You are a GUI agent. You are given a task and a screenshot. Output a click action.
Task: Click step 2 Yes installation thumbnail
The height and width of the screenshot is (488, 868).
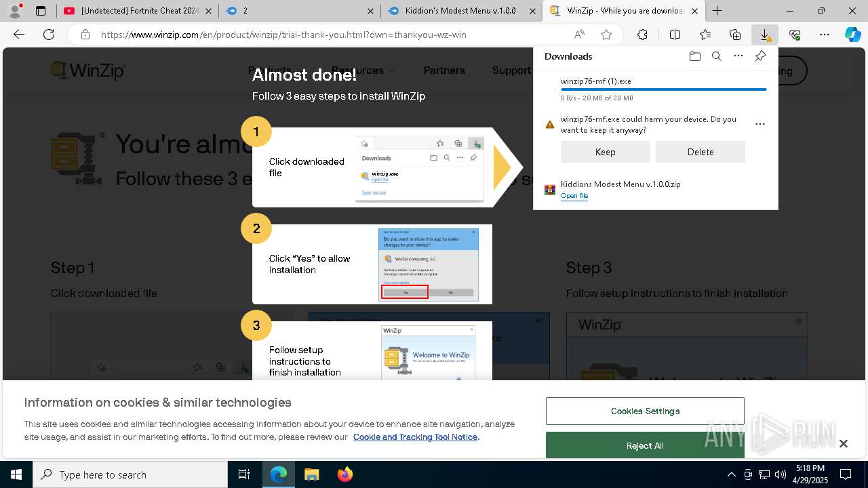pyautogui.click(x=429, y=264)
